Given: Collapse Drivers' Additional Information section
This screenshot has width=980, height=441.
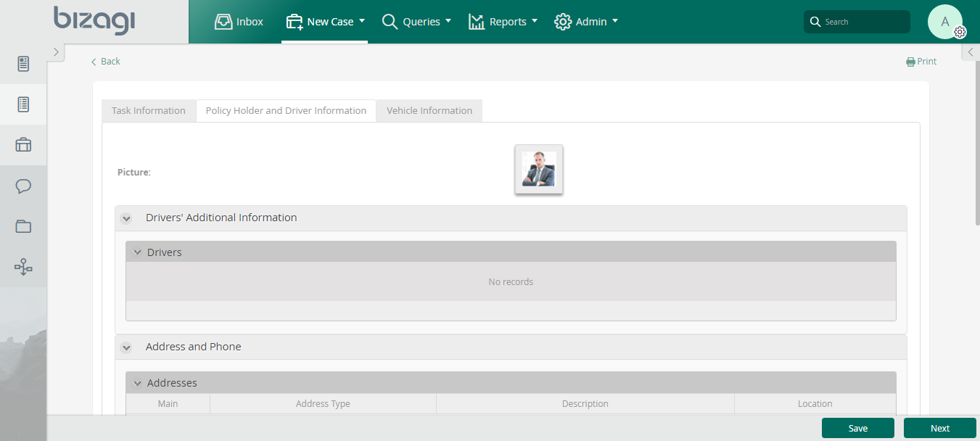Looking at the screenshot, I should [x=126, y=218].
